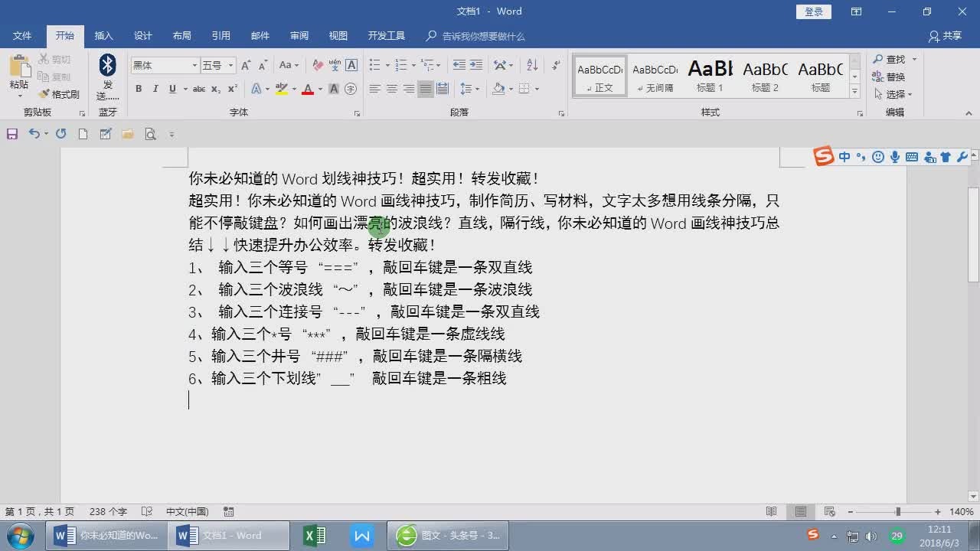
Task: Switch to the 引用 (References) tab
Action: [221, 36]
